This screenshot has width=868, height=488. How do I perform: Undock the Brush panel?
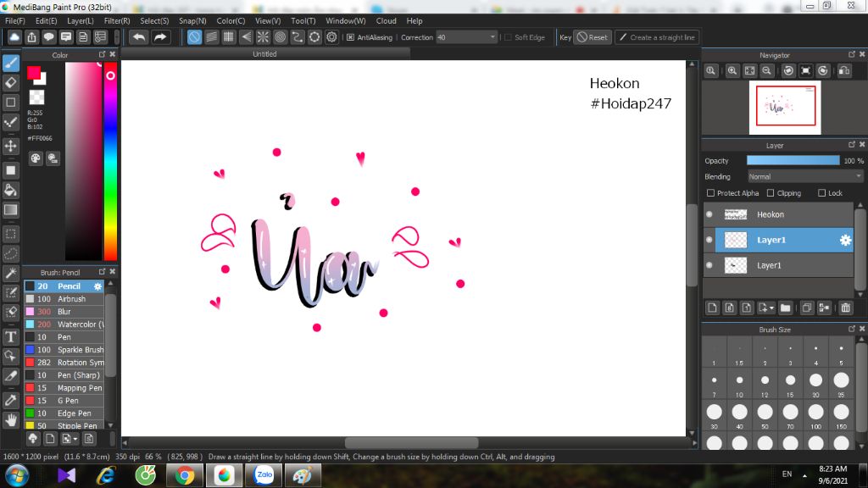[102, 272]
